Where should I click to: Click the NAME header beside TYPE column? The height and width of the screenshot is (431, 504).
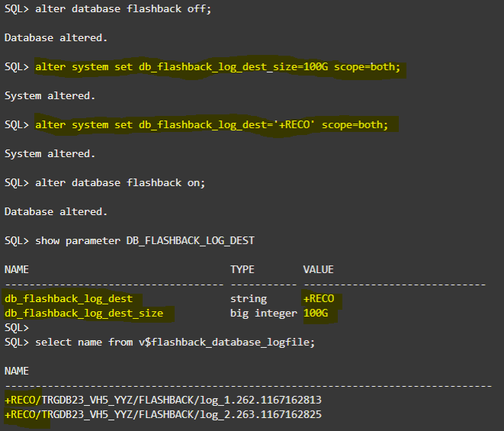pyautogui.click(x=17, y=269)
